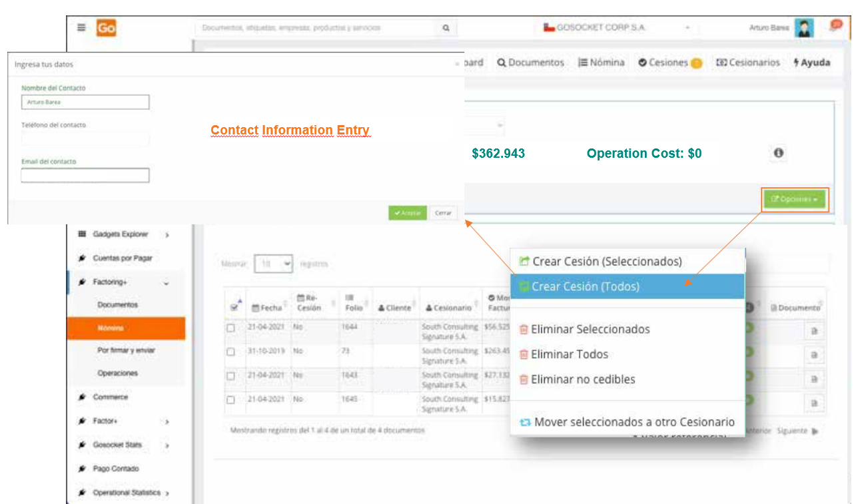Open Documentos under Factoring+ sidebar
The width and height of the screenshot is (856, 504).
[x=117, y=305]
